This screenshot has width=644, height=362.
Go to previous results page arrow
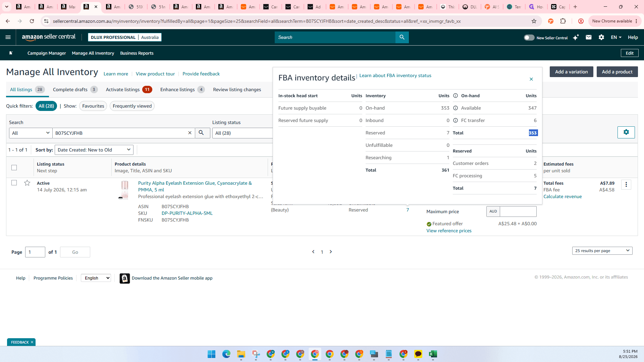point(313,252)
